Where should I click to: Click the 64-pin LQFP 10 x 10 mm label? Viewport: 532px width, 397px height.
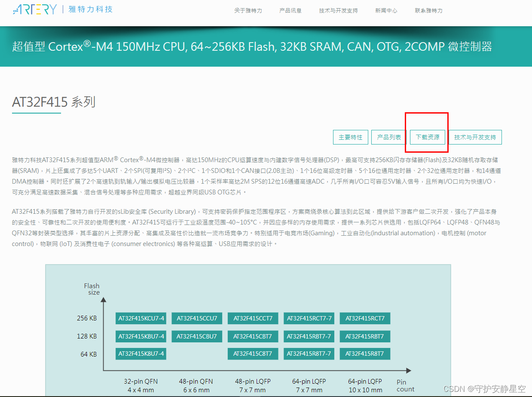(x=365, y=386)
